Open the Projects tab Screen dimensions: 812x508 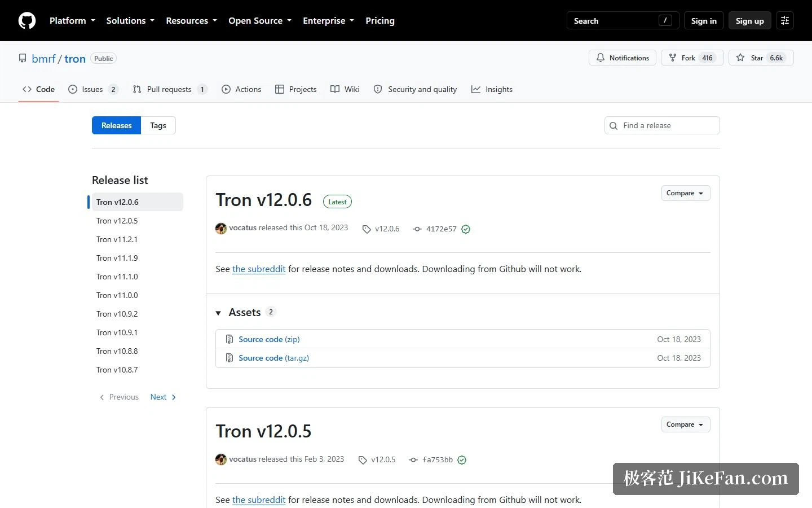pos(295,89)
